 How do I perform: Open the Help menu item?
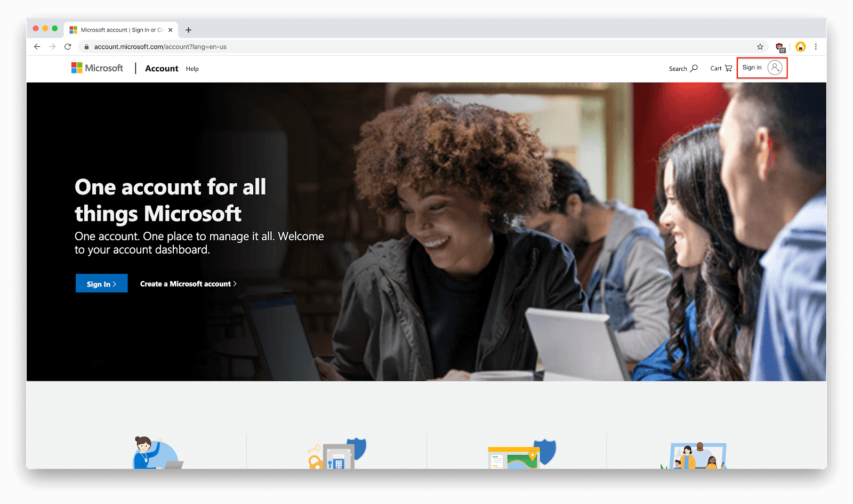click(x=192, y=69)
